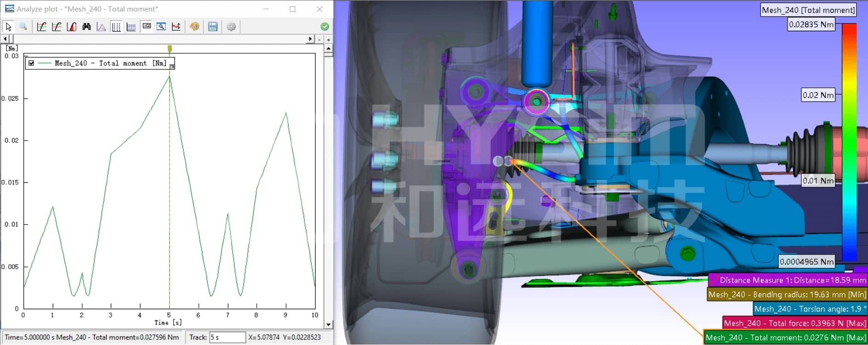Viewport: 868px width, 345px height.
Task: Toggle vertical grid lines icon
Action: tap(116, 27)
